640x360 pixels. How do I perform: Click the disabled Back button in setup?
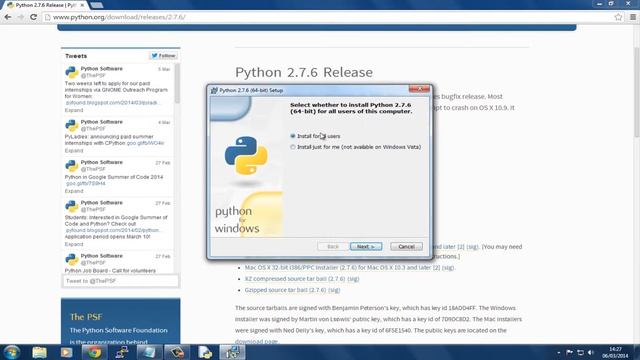(x=333, y=247)
